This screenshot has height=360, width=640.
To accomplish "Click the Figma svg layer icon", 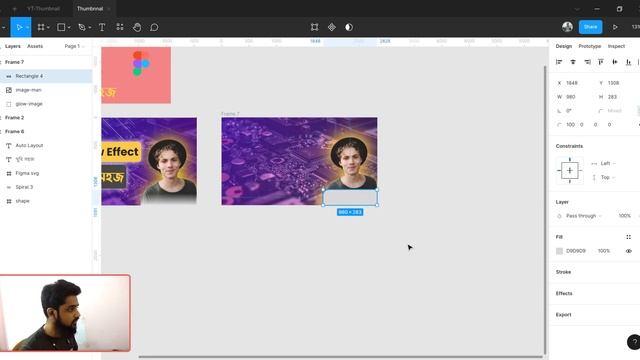I will click(9, 173).
